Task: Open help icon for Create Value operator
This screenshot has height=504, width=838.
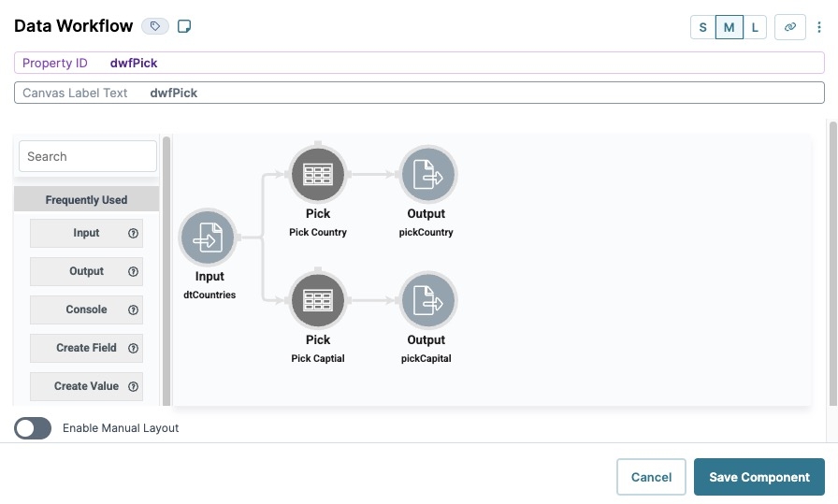Action: pos(133,386)
